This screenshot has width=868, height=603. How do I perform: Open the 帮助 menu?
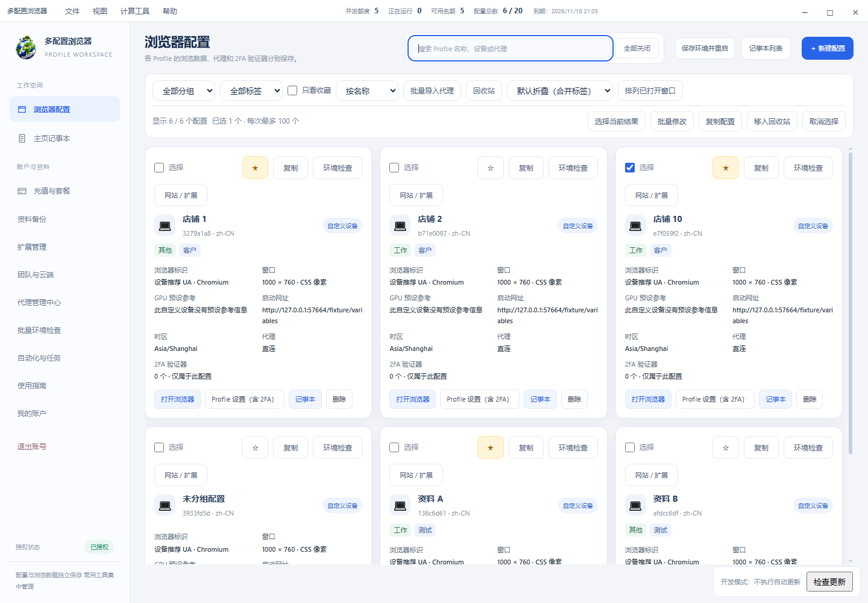pyautogui.click(x=170, y=11)
